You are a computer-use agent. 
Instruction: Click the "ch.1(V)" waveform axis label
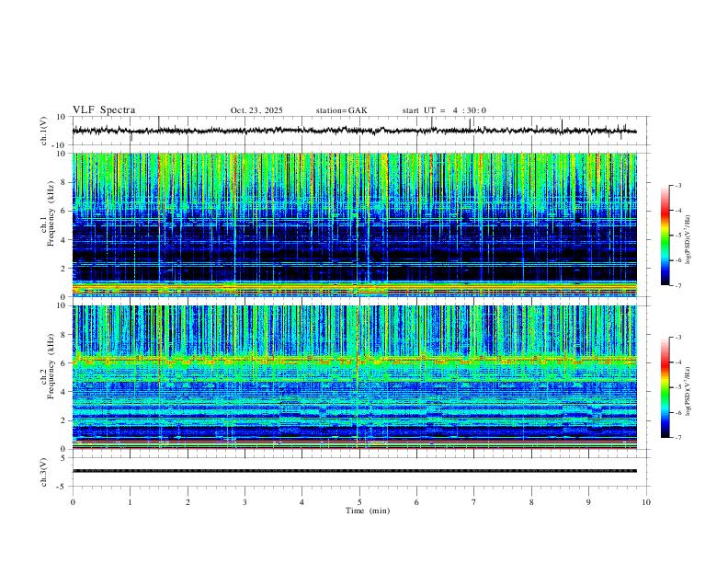tap(44, 131)
